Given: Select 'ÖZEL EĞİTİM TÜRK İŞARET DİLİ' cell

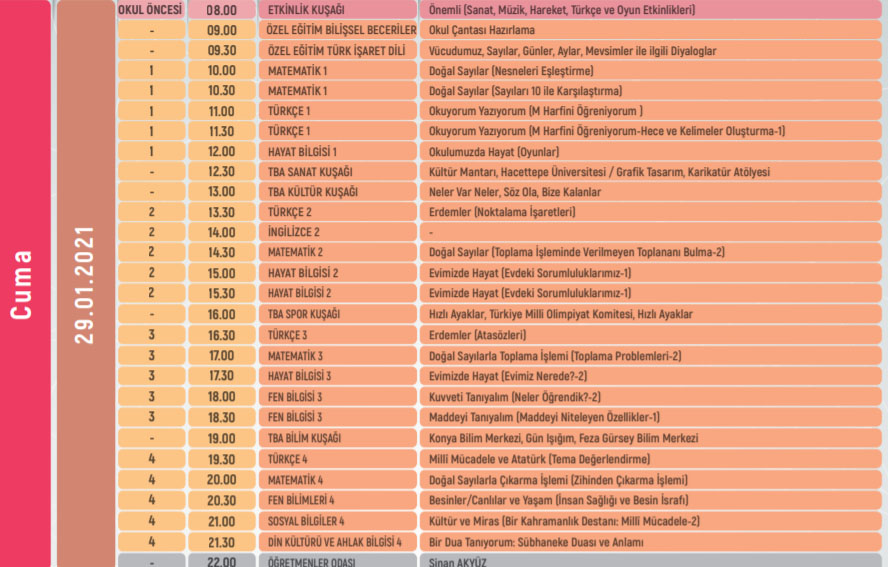Looking at the screenshot, I should pos(338,50).
